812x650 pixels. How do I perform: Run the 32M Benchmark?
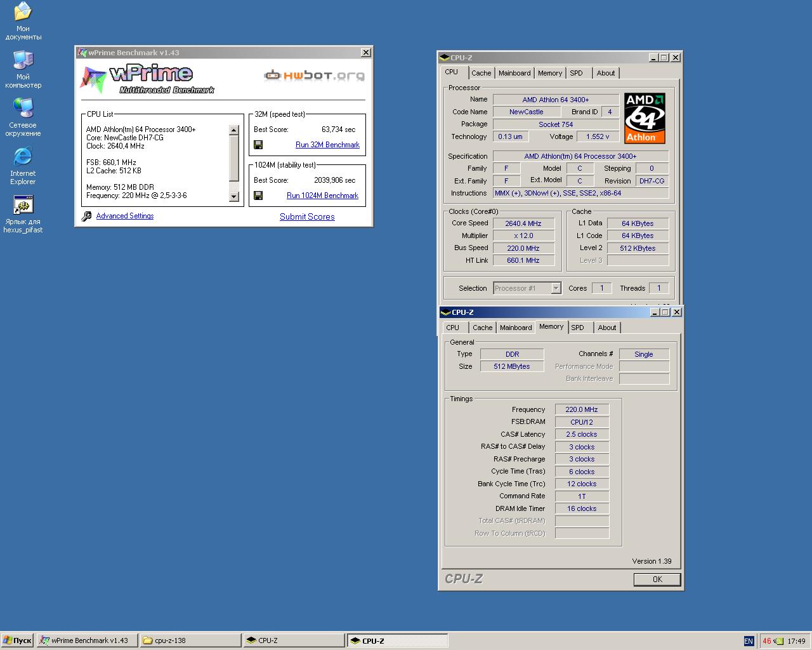[327, 145]
